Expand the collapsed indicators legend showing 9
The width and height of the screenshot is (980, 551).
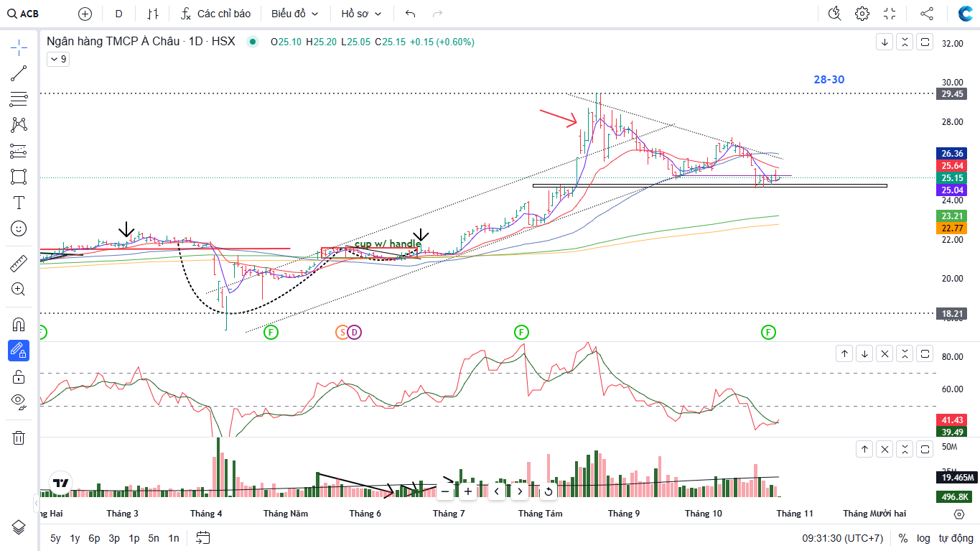point(57,60)
